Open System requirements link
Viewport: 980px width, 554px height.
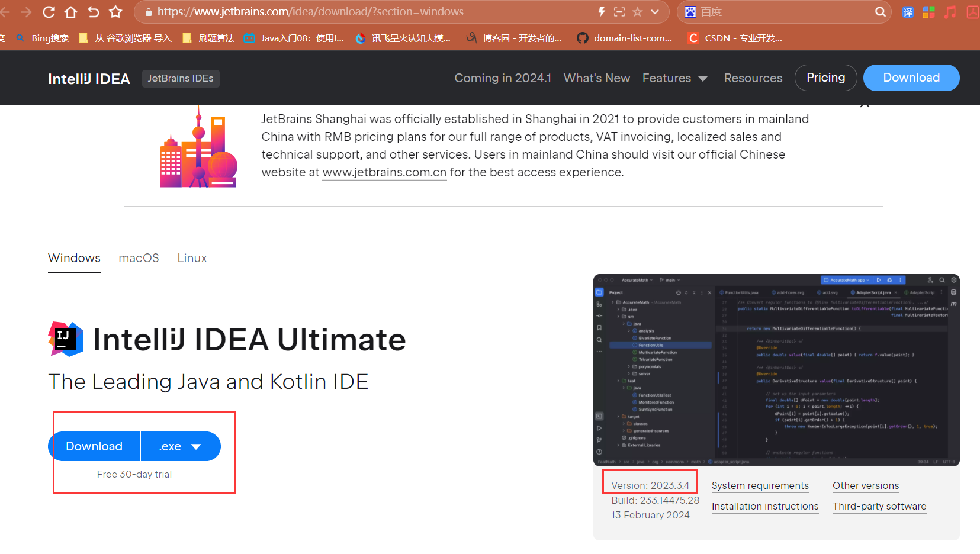point(760,485)
